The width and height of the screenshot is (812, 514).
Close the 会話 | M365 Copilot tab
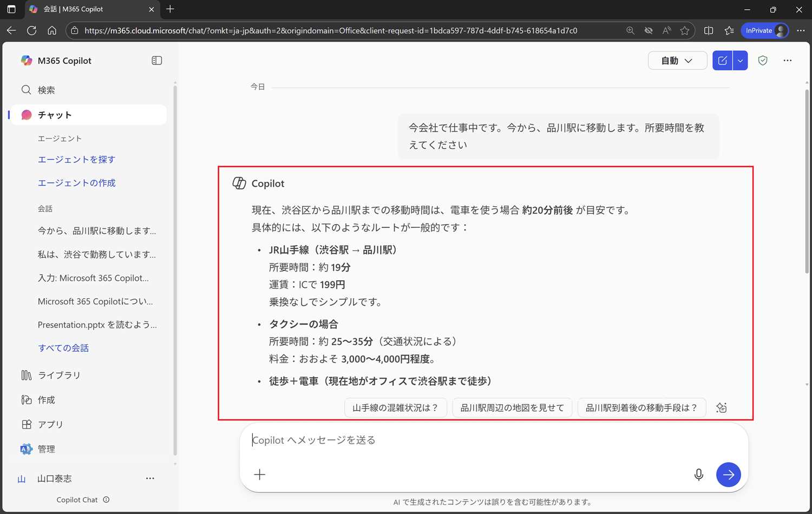[152, 9]
